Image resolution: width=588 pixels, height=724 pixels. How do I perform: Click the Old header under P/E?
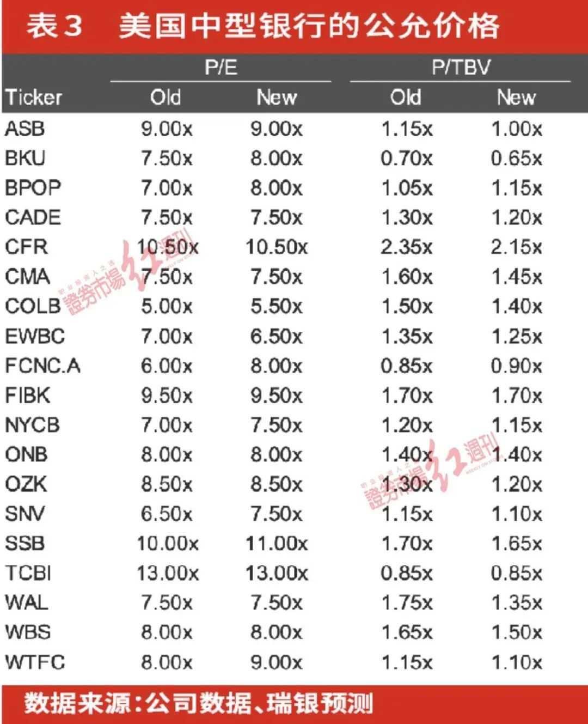pos(166,98)
